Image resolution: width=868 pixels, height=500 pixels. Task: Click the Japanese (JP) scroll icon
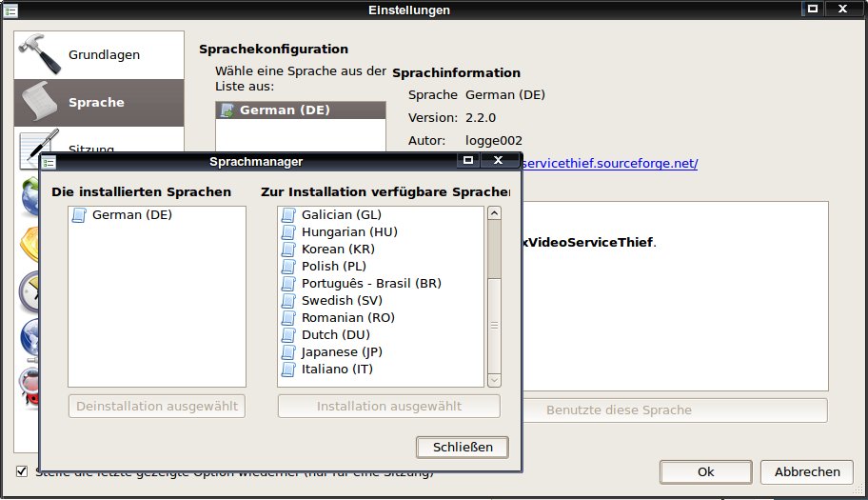click(288, 352)
